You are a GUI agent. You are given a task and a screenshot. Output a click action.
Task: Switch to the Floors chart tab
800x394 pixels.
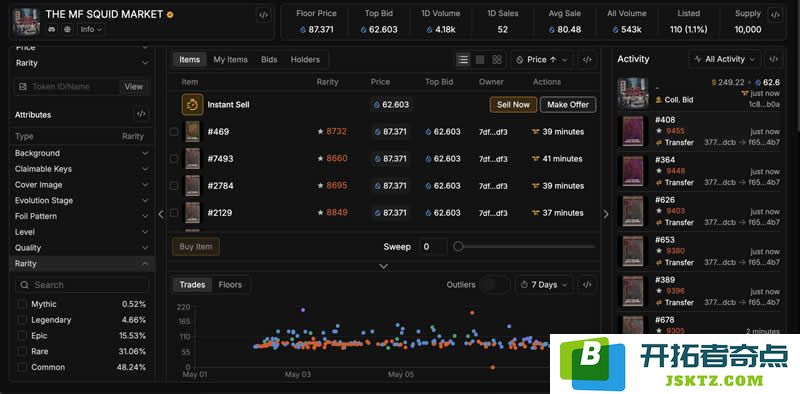click(x=230, y=285)
